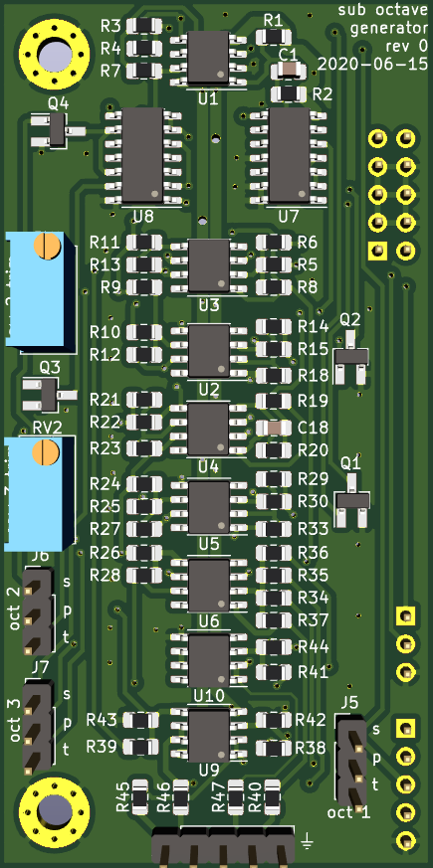Click the "R28" reference label
The image size is (433, 868).
(105, 575)
